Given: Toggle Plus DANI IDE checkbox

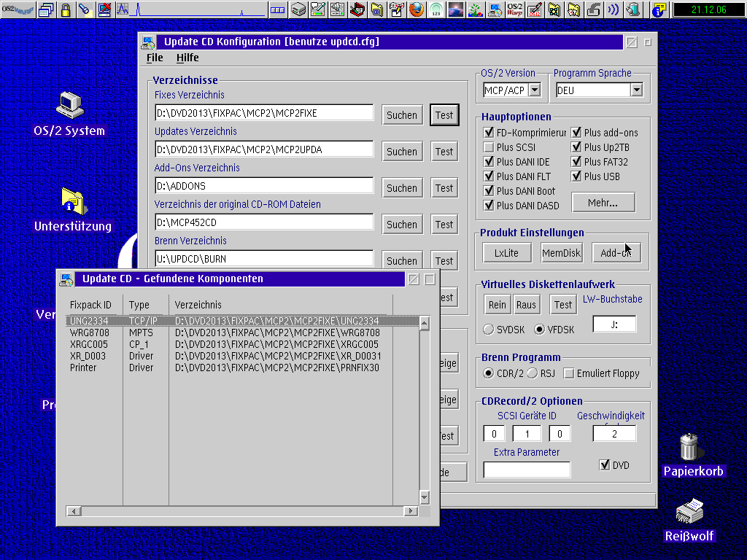Looking at the screenshot, I should 488,162.
